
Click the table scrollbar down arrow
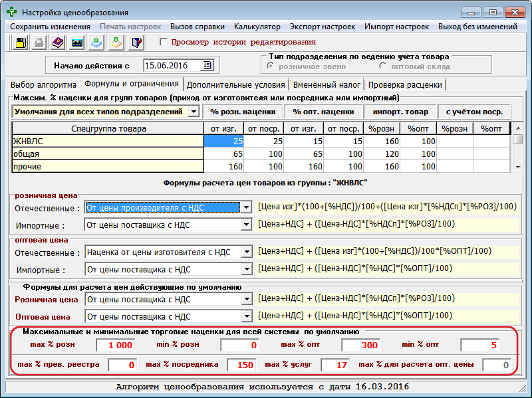(x=518, y=167)
